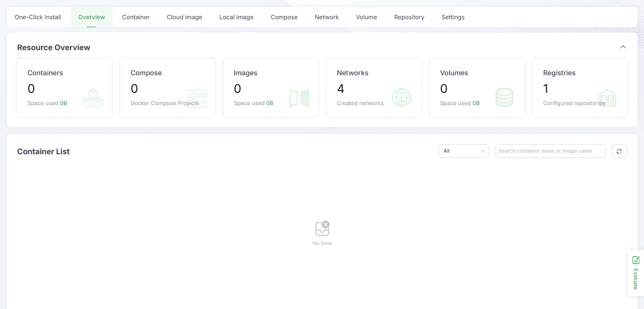Click the Evaluate feedback icon

point(636,260)
